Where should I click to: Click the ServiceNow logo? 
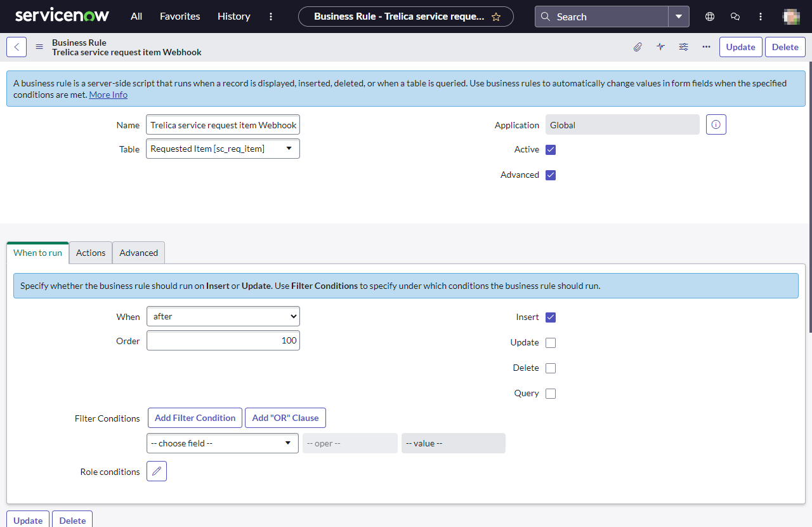pyautogui.click(x=62, y=16)
